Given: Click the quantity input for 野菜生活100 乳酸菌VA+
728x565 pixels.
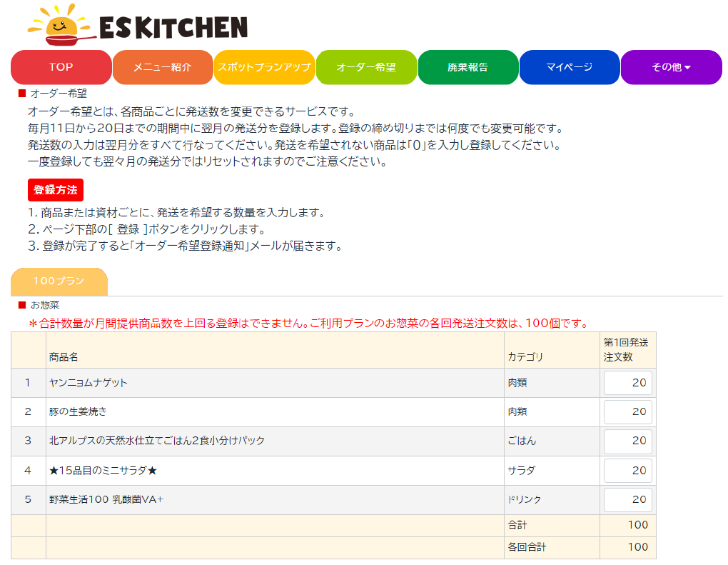Looking at the screenshot, I should click(x=628, y=499).
